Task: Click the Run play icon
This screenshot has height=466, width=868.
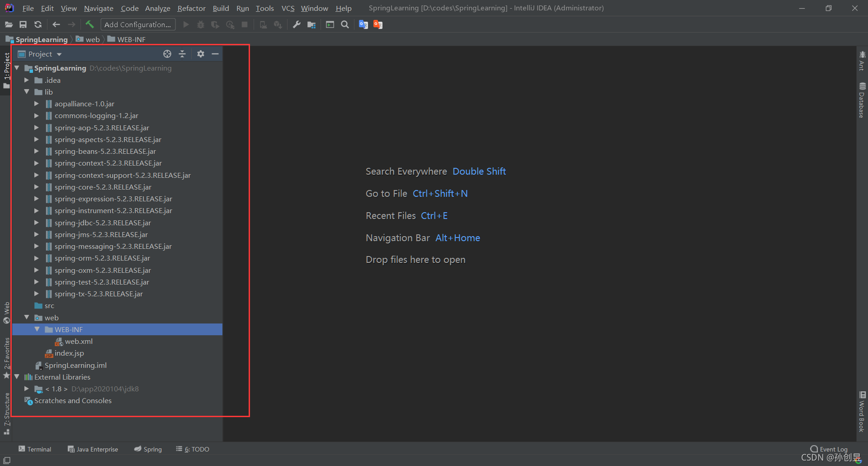Action: click(186, 24)
